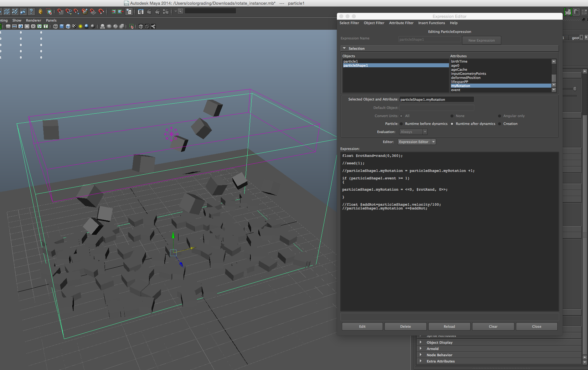Toggle use all lights yellow light icon
This screenshot has width=588, height=370.
(x=80, y=26)
